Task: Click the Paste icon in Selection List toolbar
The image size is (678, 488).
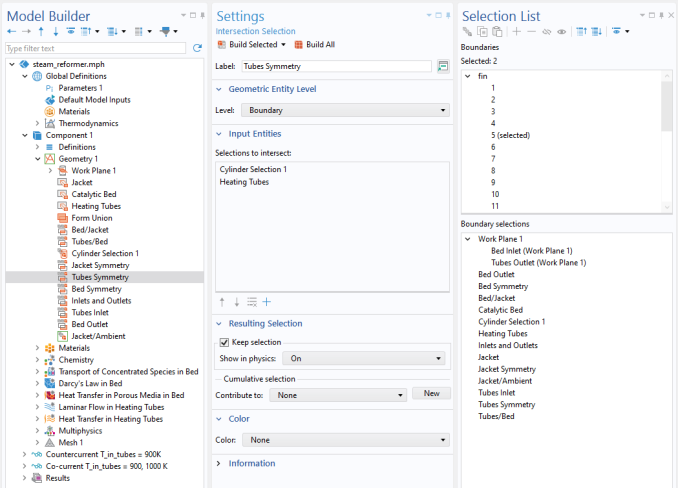Action: (x=497, y=32)
